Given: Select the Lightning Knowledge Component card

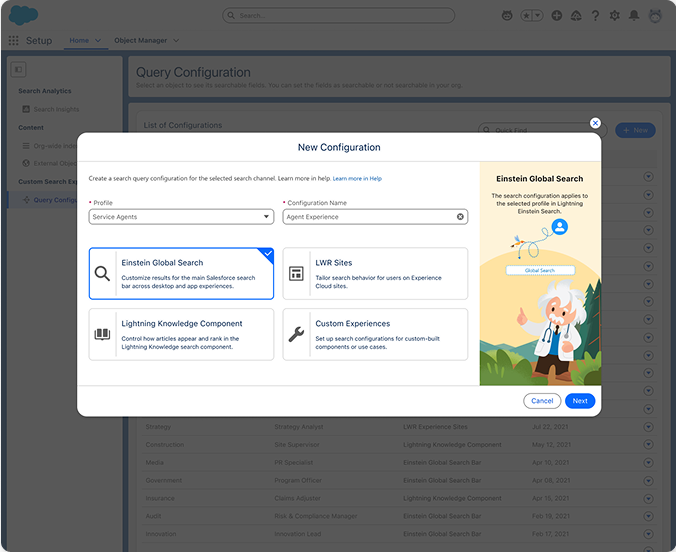Looking at the screenshot, I should [181, 334].
